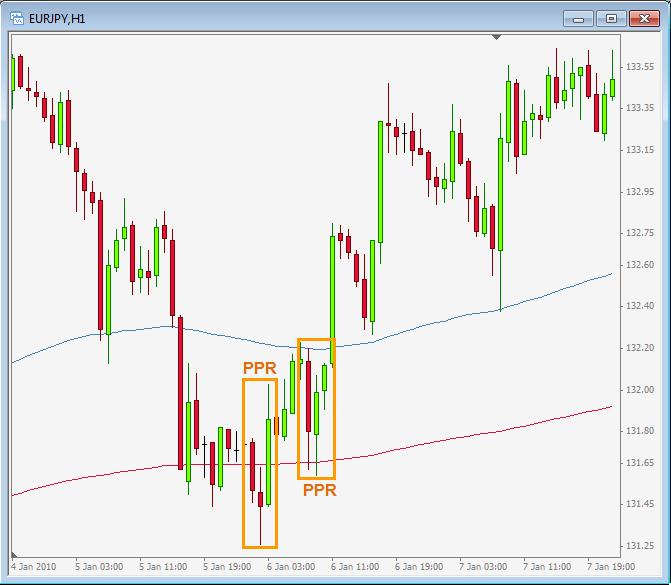This screenshot has height=585, width=671.
Task: Click the EURJPY,H1 window title text
Action: (57, 19)
